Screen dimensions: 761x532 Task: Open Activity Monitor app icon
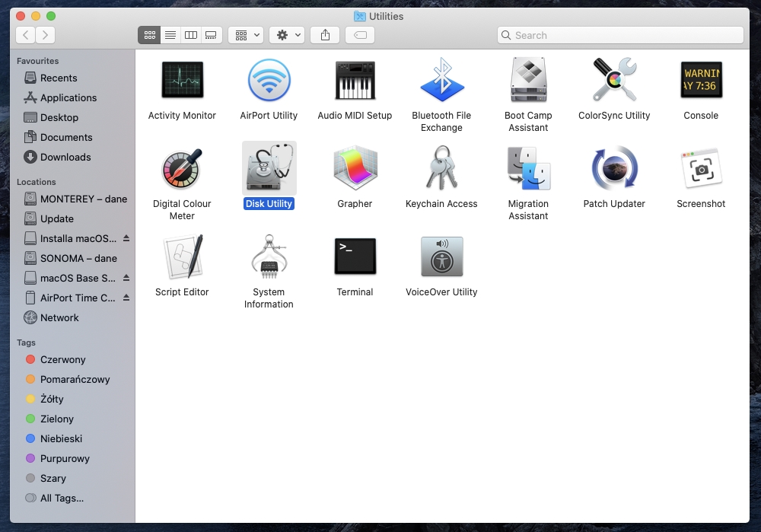click(182, 80)
